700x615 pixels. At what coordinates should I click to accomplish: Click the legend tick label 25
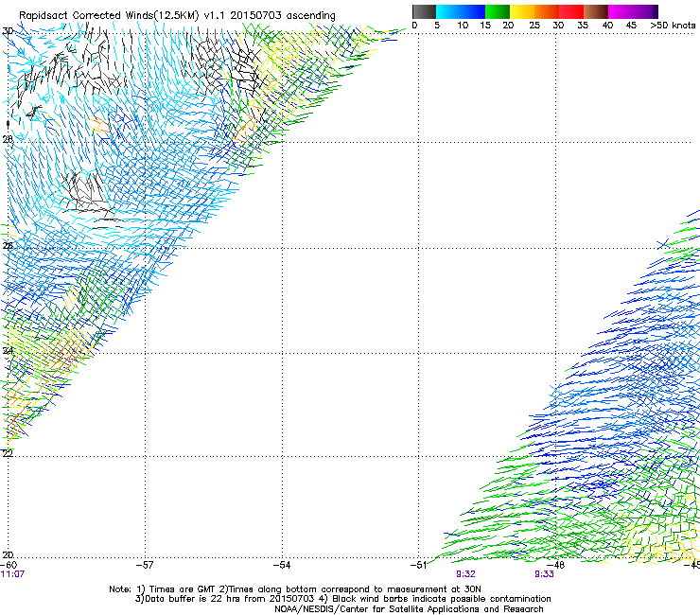pos(534,26)
